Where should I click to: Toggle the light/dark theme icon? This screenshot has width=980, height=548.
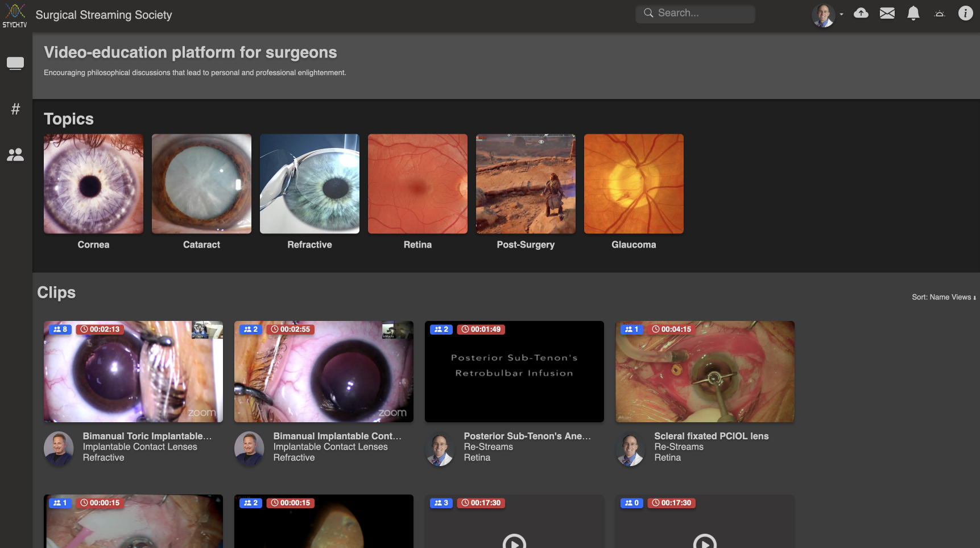tap(940, 14)
